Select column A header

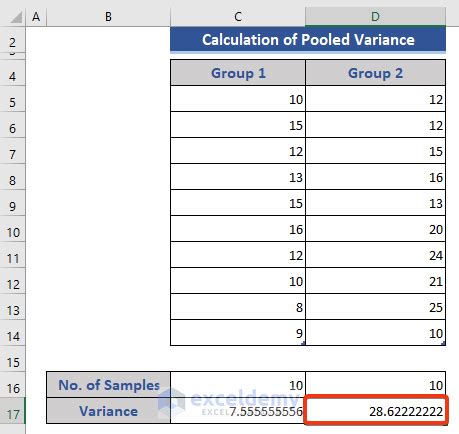click(36, 17)
